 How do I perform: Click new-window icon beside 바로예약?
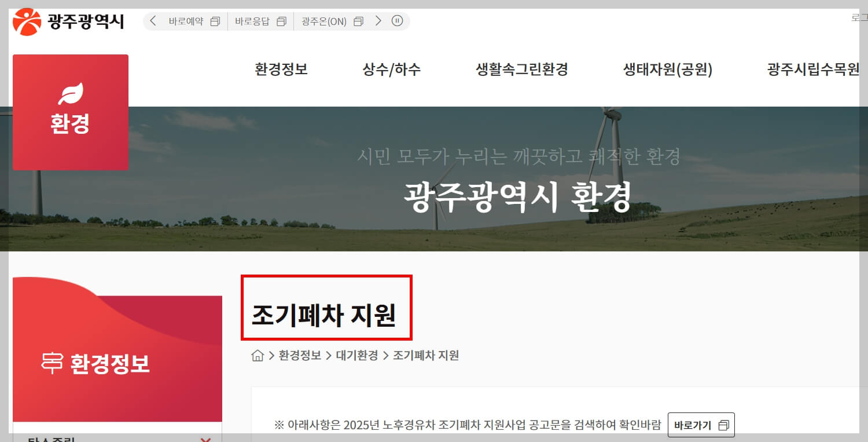pos(215,21)
